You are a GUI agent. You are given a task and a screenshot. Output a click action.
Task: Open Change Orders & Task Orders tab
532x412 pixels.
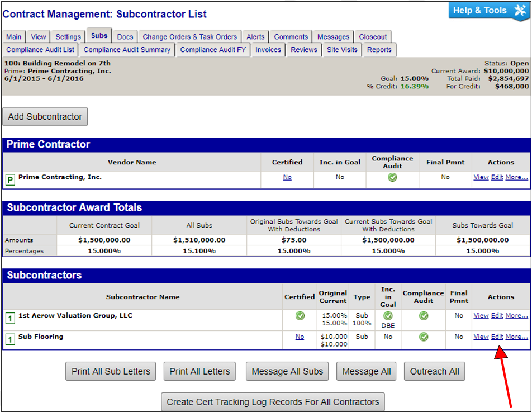pyautogui.click(x=189, y=37)
